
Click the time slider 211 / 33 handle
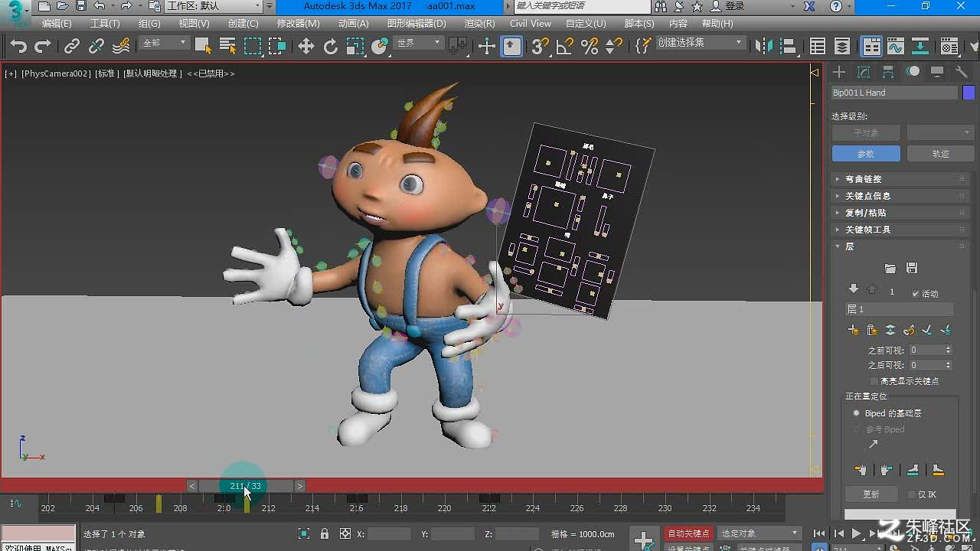pos(246,486)
